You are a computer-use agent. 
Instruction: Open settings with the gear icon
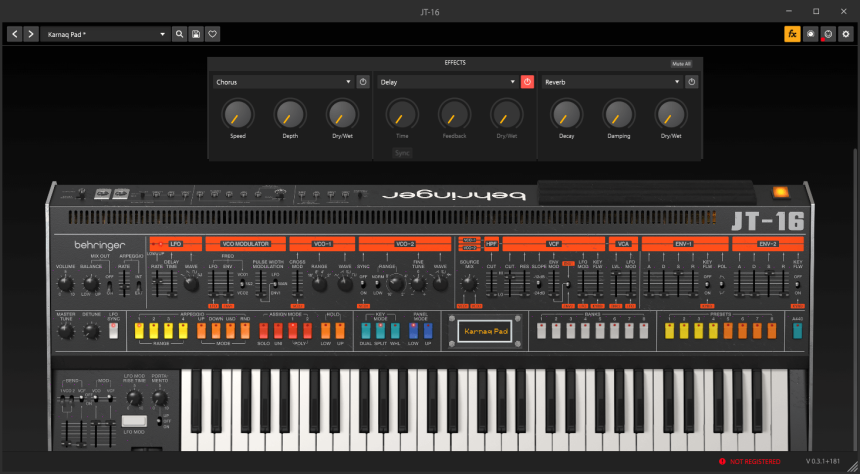846,34
